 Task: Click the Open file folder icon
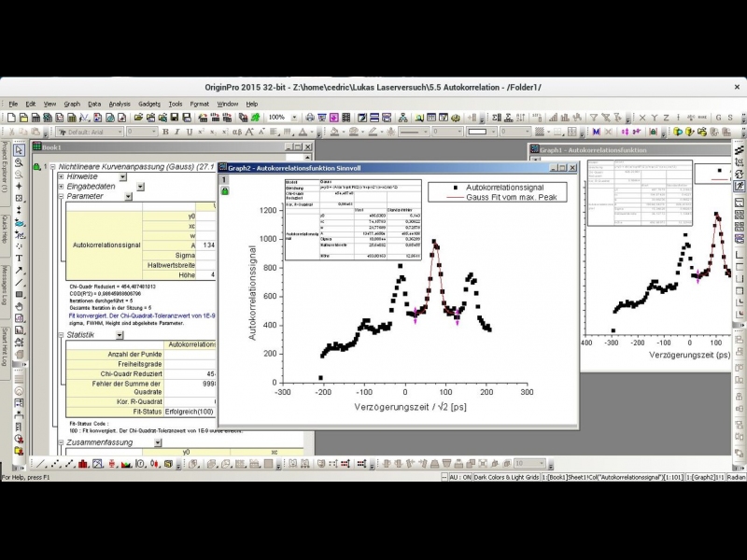click(x=138, y=118)
